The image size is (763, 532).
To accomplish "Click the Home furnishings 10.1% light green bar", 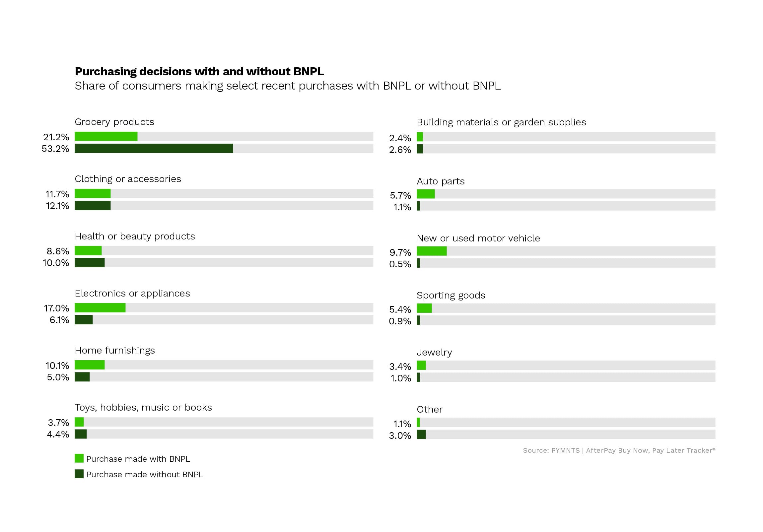I will point(89,365).
